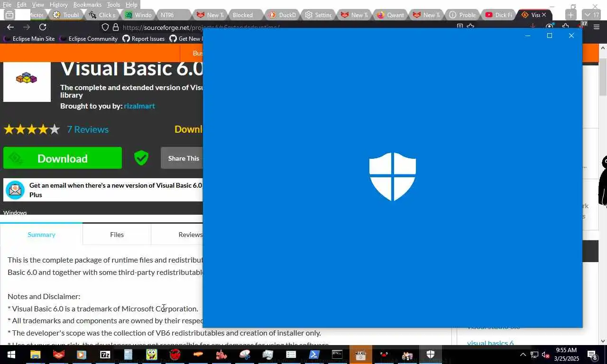Open the 7 Reviews link
This screenshot has width=607, height=364.
pyautogui.click(x=88, y=129)
